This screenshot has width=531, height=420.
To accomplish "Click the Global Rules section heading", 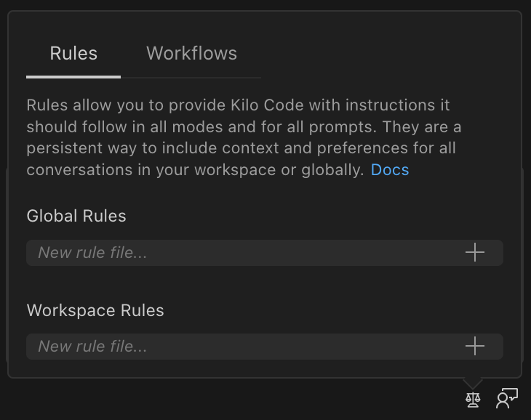I will point(76,216).
